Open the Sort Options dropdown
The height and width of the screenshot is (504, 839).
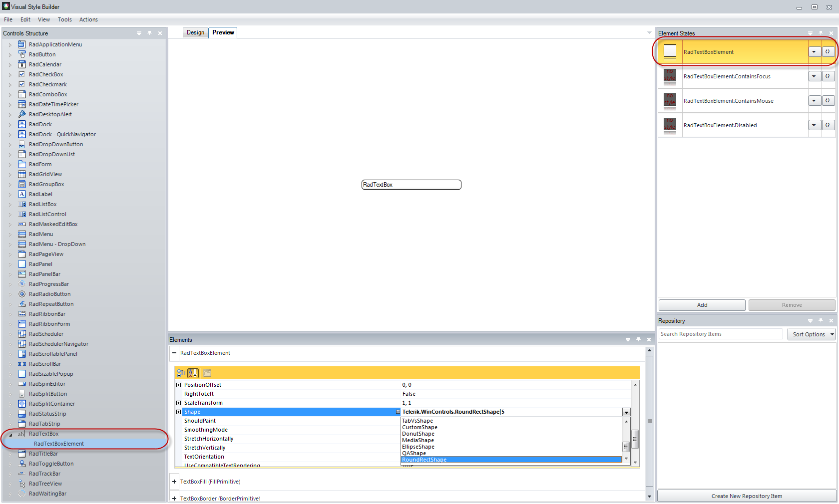click(x=812, y=334)
